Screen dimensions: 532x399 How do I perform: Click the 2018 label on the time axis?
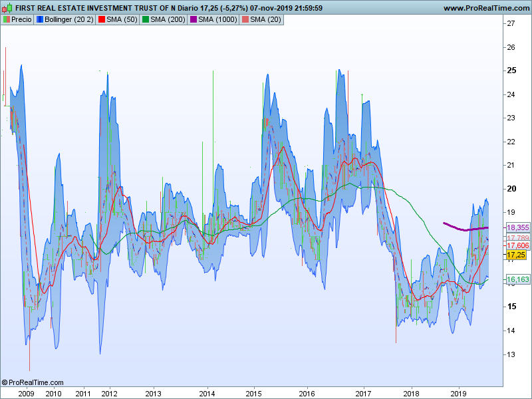(x=412, y=394)
